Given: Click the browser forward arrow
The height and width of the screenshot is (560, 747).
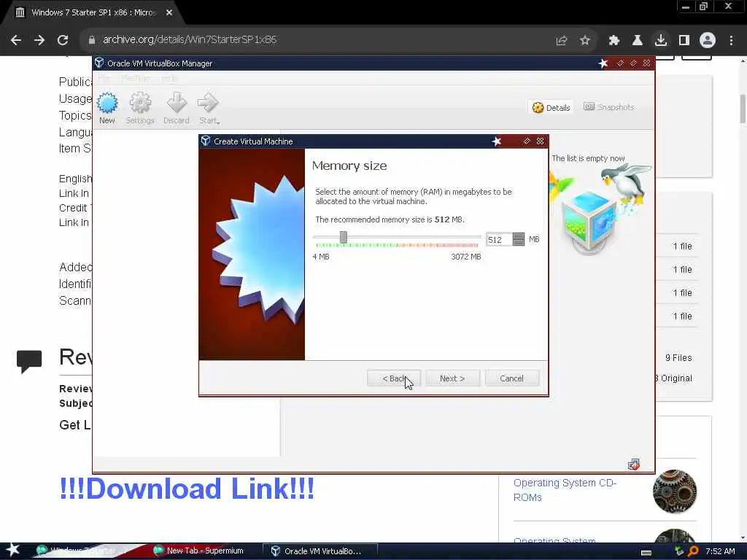Looking at the screenshot, I should click(x=39, y=40).
